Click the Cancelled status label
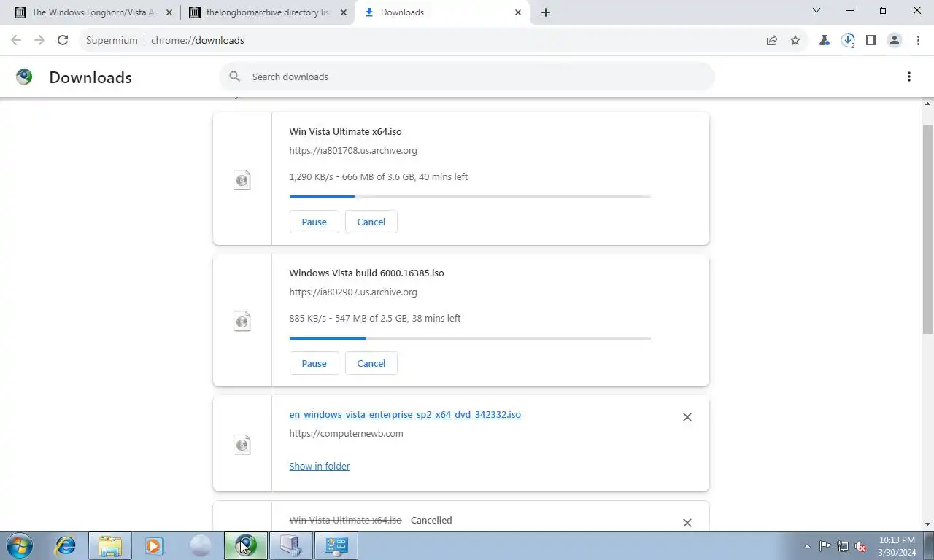Viewport: 934px width, 560px height. tap(431, 520)
